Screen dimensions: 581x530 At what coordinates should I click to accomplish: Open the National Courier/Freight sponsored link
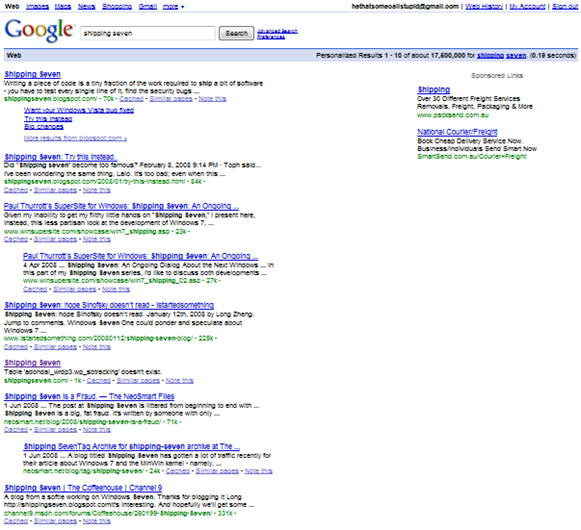coord(457,132)
